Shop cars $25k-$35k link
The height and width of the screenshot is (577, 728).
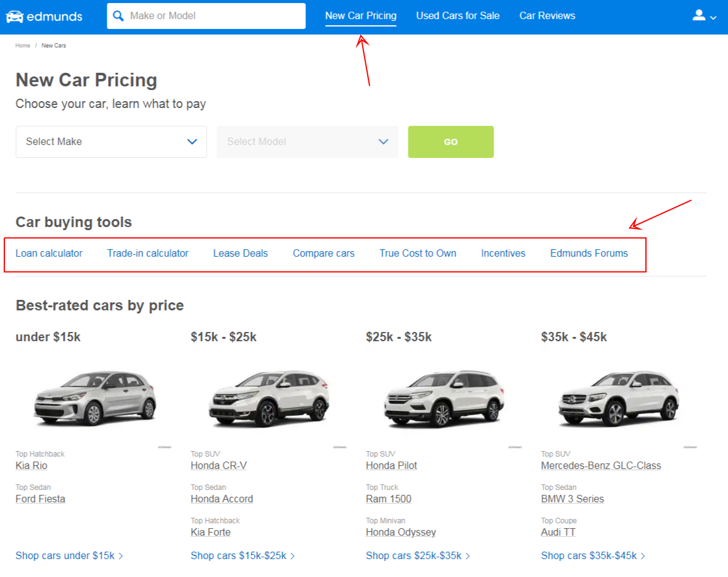click(418, 555)
